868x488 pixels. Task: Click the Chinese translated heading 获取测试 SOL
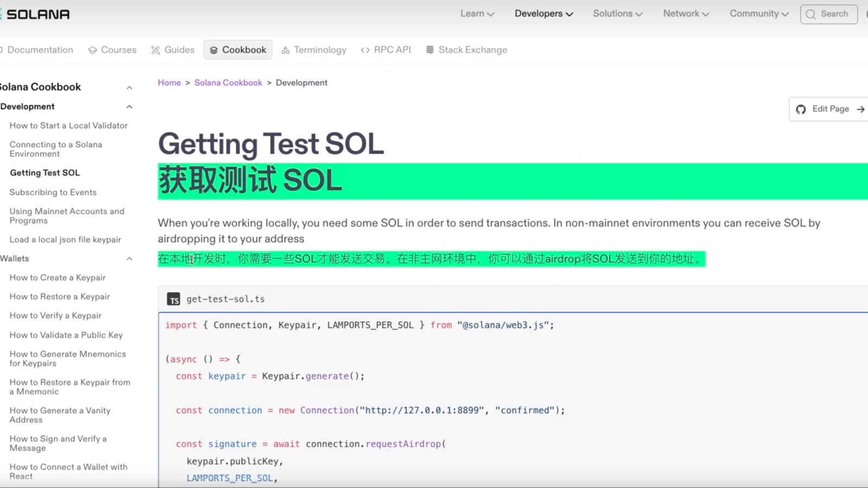(x=250, y=181)
